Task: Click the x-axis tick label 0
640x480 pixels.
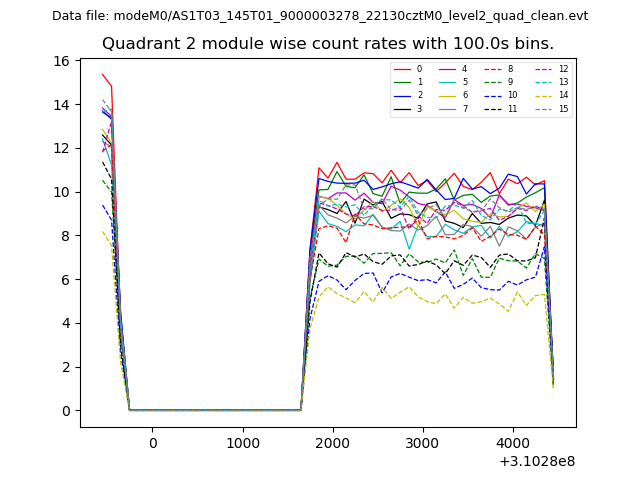Action: (x=153, y=443)
